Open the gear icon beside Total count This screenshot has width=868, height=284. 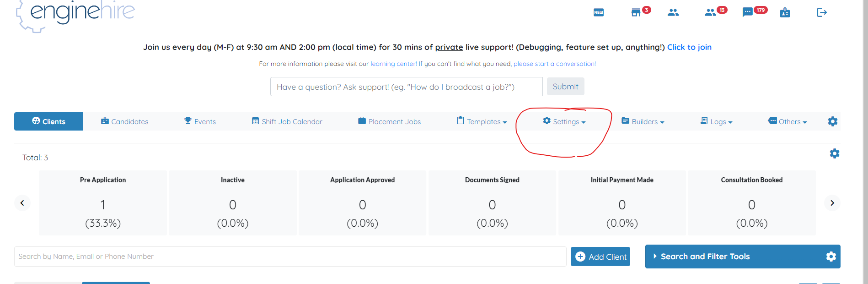[835, 153]
